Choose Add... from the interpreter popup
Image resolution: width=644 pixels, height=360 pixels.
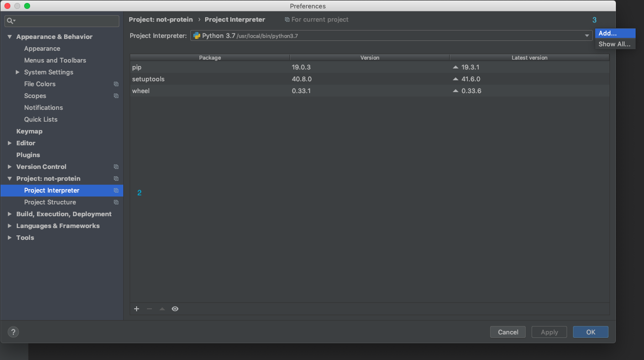(615, 33)
